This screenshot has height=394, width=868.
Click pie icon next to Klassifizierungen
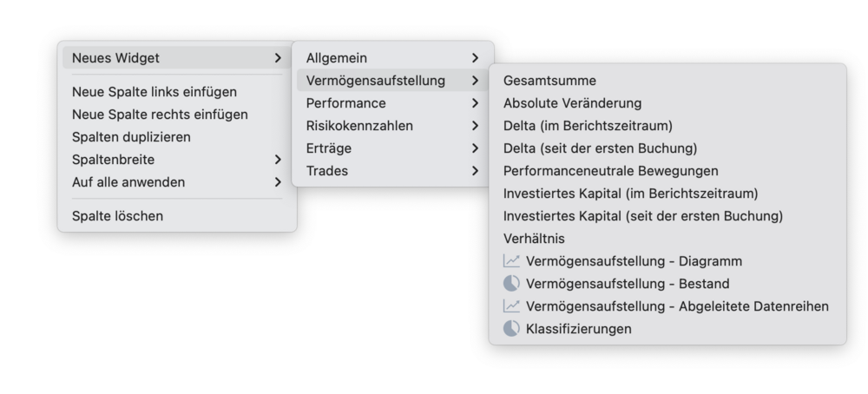click(x=512, y=329)
